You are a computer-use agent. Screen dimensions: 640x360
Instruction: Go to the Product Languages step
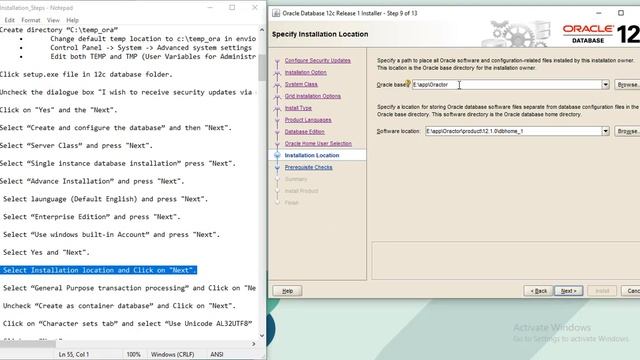pos(308,120)
